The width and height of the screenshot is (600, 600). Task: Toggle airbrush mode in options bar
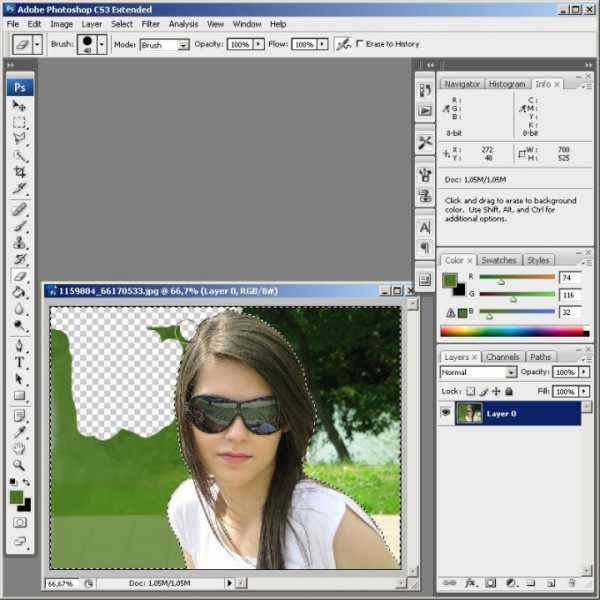click(x=343, y=44)
